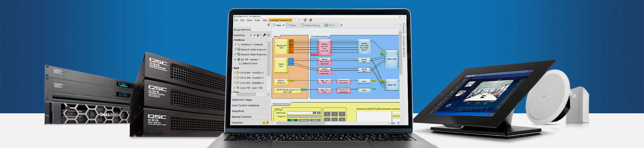This screenshot has width=644, height=148.
Task: Click the speaker icon beside AD S4T
Action: [x=238, y=60]
